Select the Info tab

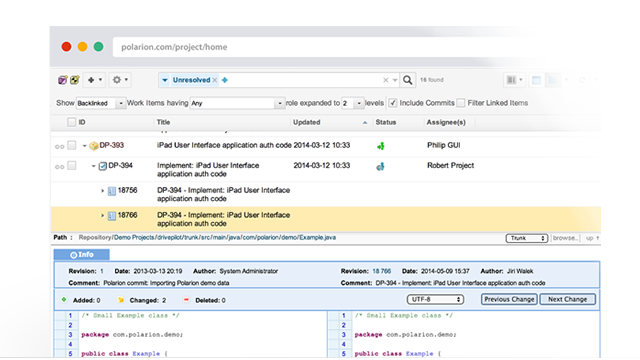[82, 255]
